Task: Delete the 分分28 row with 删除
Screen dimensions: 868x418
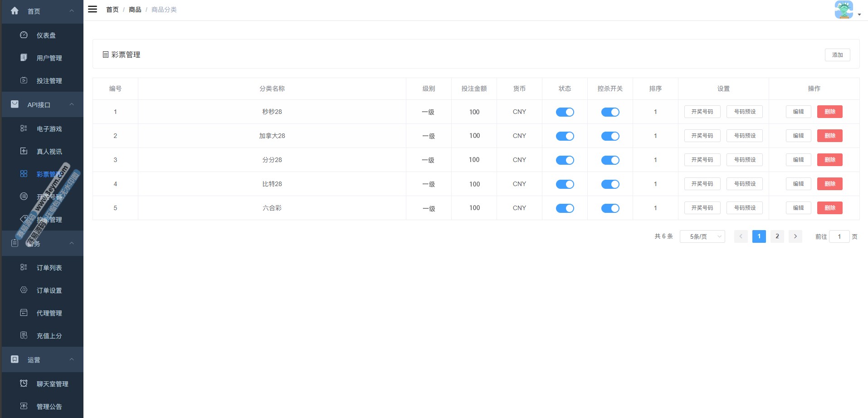Action: click(x=829, y=160)
